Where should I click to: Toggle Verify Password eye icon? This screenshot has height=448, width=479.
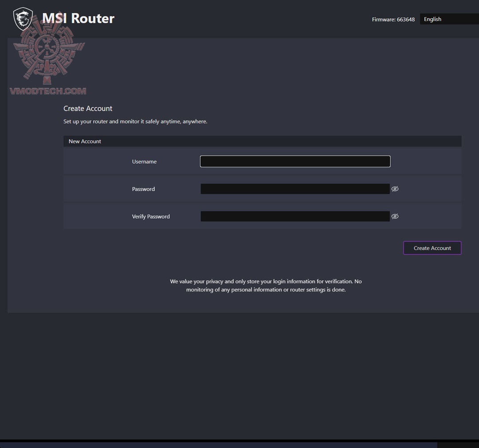pyautogui.click(x=395, y=216)
